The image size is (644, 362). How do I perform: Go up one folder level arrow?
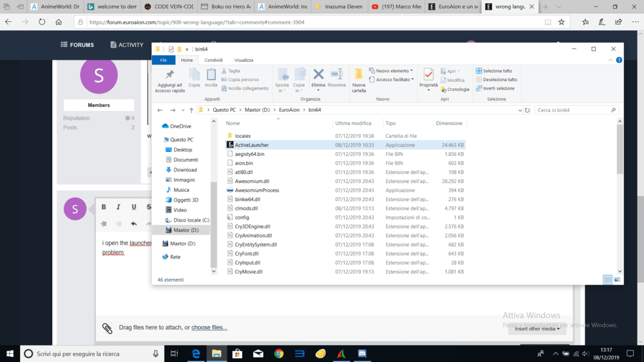click(x=191, y=110)
